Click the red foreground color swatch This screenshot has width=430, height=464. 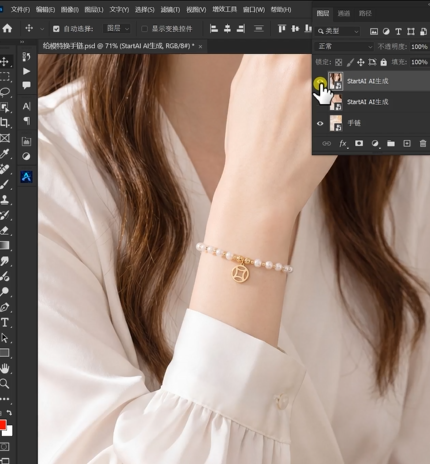point(3,425)
